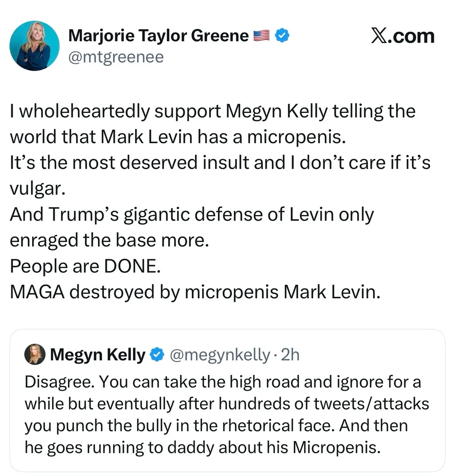Open the Marjorie Taylor Greene display name
The width and height of the screenshot is (455, 476).
click(158, 36)
